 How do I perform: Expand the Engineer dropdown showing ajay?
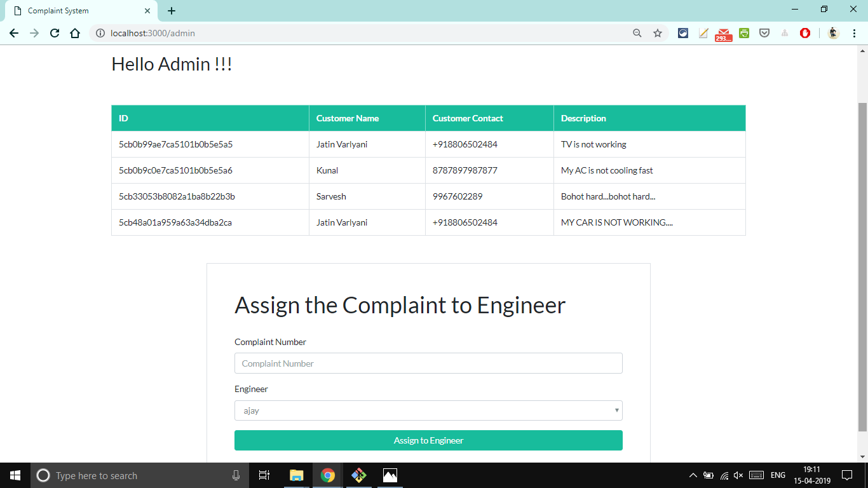pos(428,410)
